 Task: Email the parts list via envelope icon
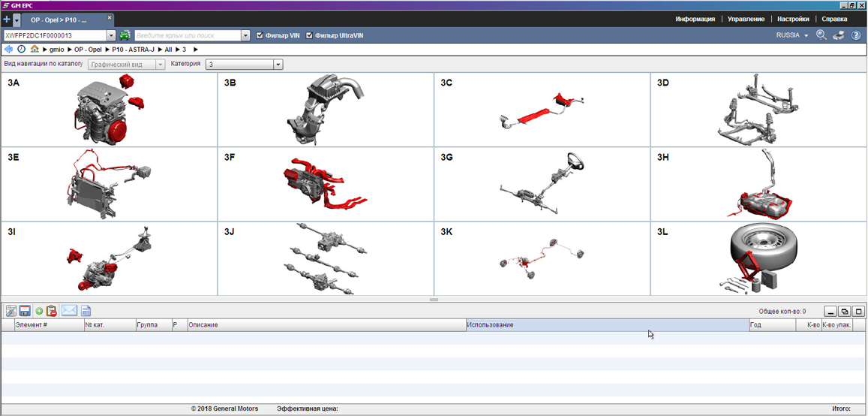tap(69, 311)
